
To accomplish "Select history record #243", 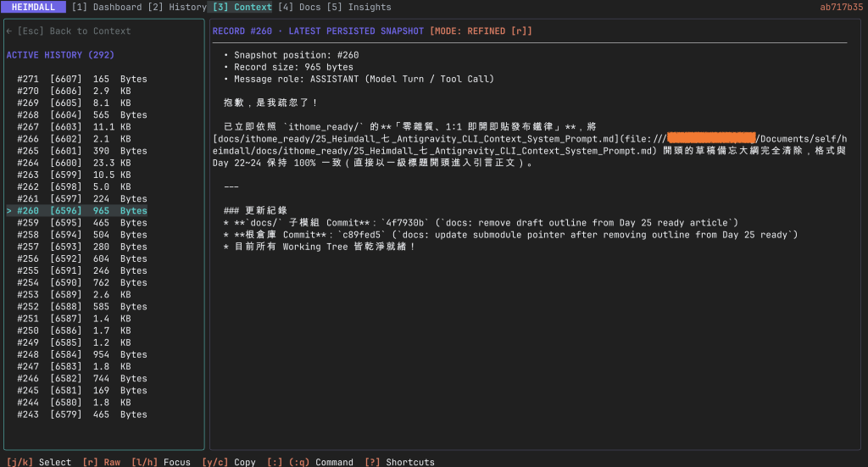I will (x=82, y=414).
